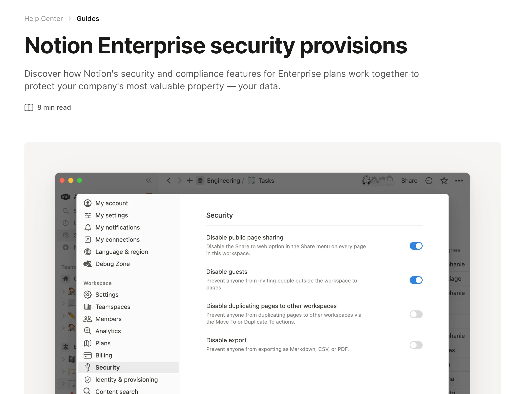Image resolution: width=532 pixels, height=394 pixels.
Task: Open the Members settings item
Action: click(108, 319)
